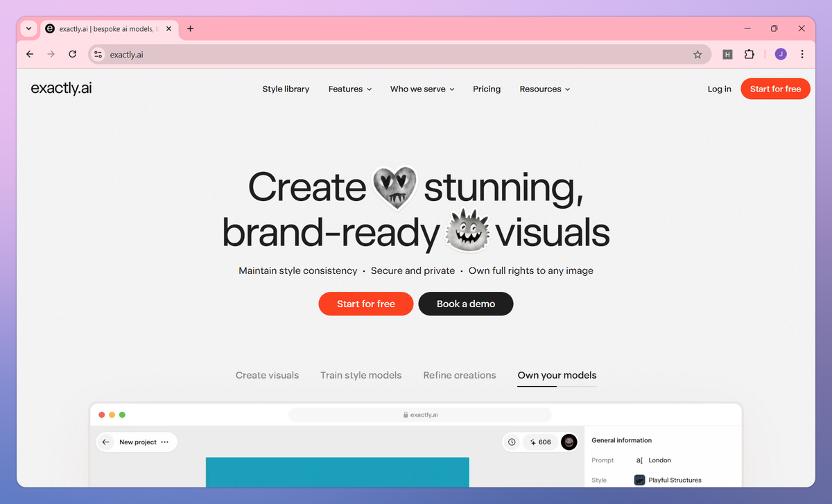
Task: Open the site information icon in address bar
Action: click(98, 54)
